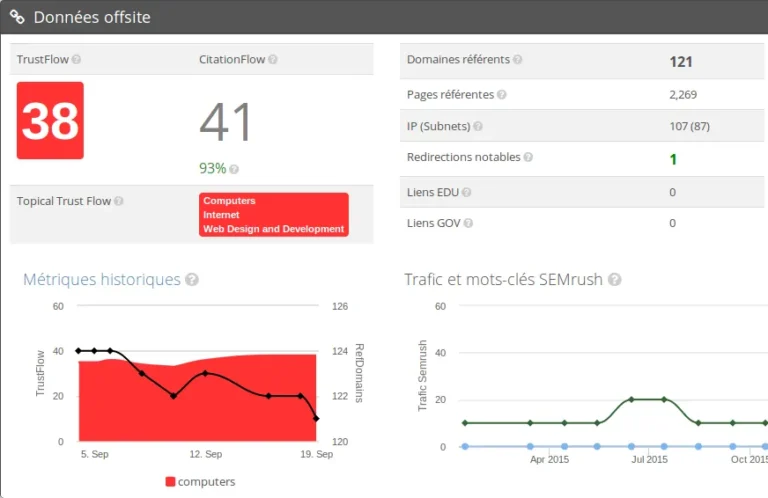Image resolution: width=768 pixels, height=498 pixels.
Task: Click the Redirections notables help icon
Action: 528,157
